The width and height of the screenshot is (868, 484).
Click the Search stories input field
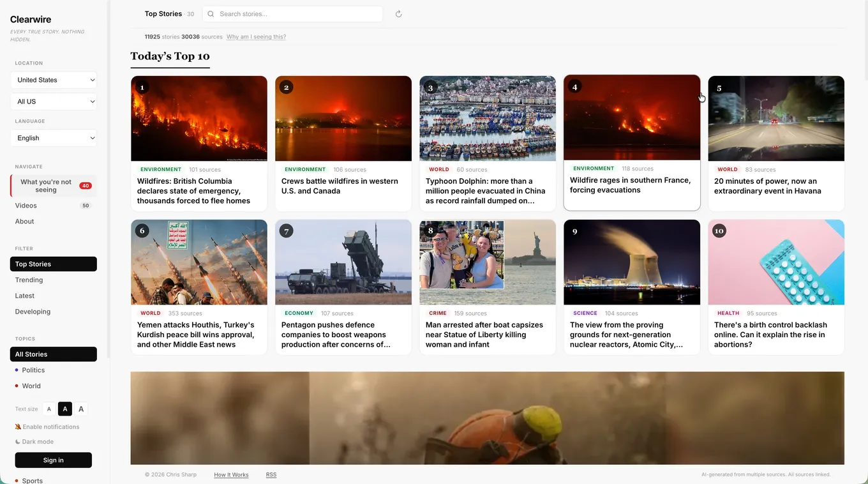tap(292, 14)
